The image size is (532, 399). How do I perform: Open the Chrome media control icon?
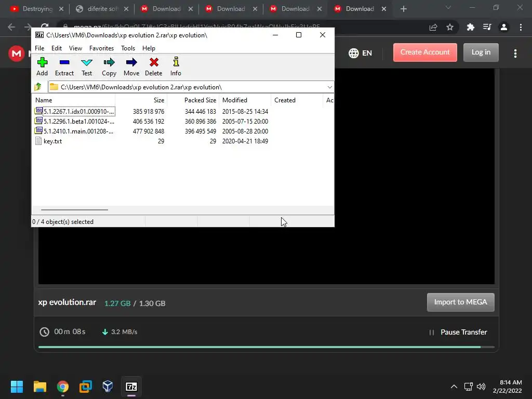(x=487, y=27)
